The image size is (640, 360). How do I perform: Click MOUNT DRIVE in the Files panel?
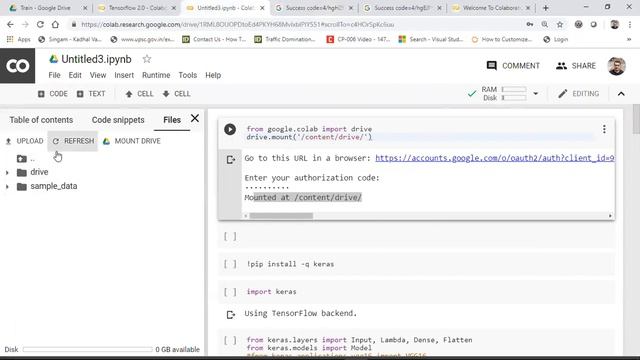[x=131, y=141]
